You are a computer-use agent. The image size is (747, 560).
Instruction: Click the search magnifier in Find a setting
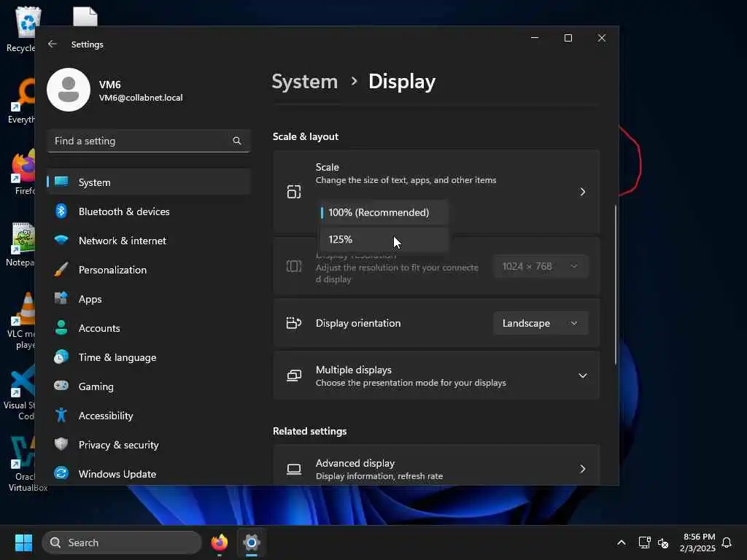[x=237, y=141]
